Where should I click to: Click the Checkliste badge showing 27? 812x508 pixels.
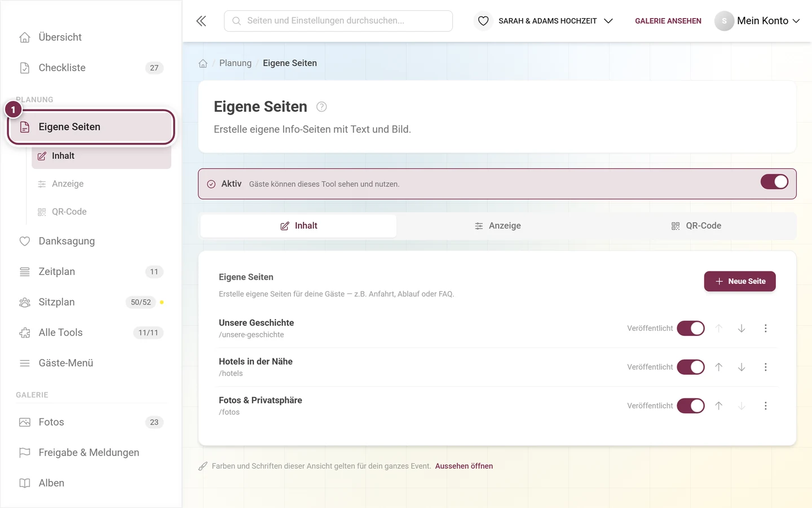click(154, 68)
